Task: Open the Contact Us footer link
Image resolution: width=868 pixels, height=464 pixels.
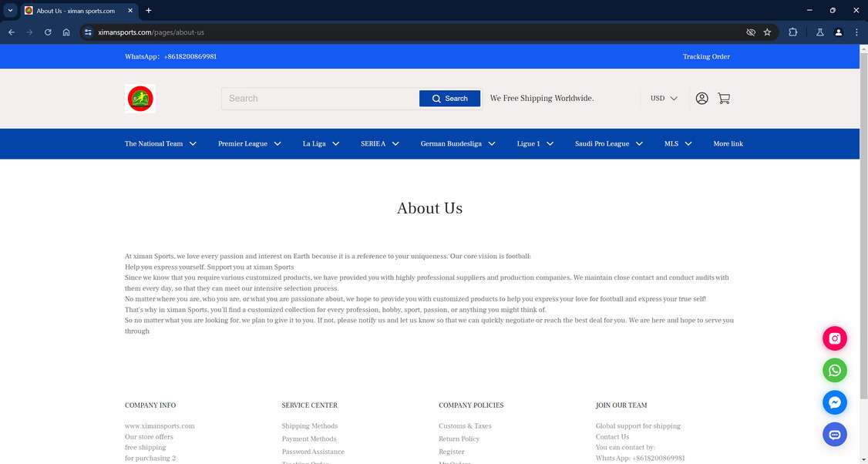Action: coord(612,437)
